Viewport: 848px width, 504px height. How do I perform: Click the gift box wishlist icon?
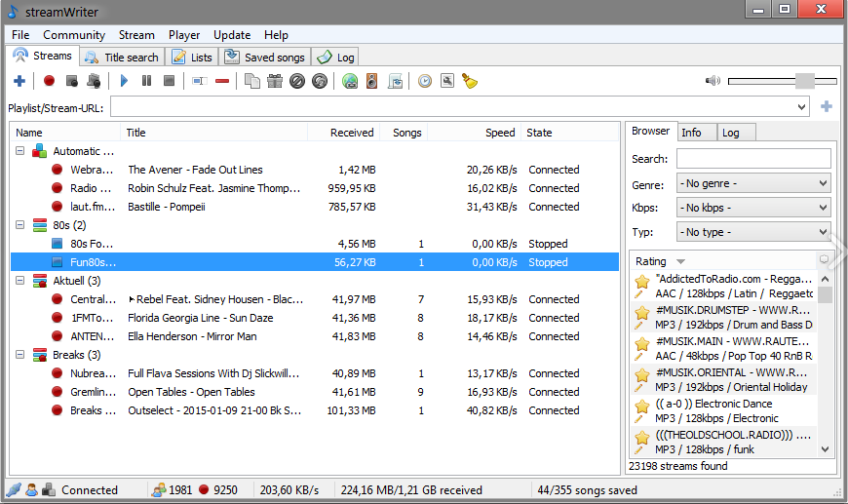click(275, 81)
